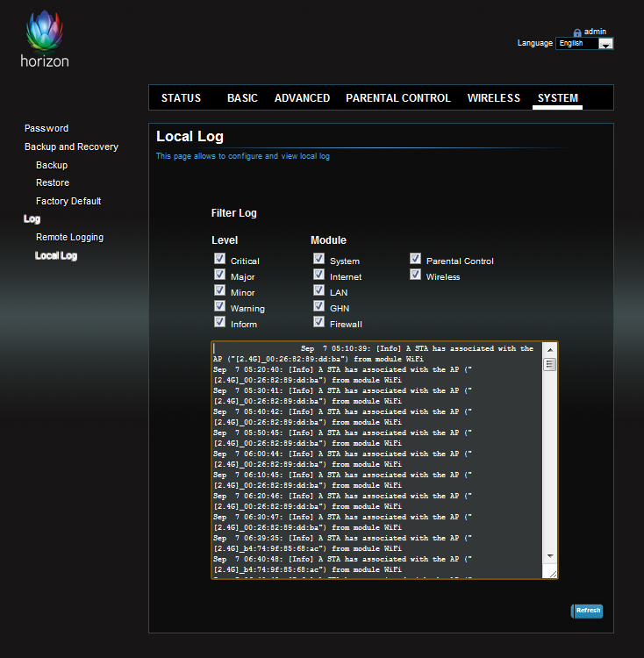Go to the Restore page
The height and width of the screenshot is (658, 644).
[x=53, y=183]
